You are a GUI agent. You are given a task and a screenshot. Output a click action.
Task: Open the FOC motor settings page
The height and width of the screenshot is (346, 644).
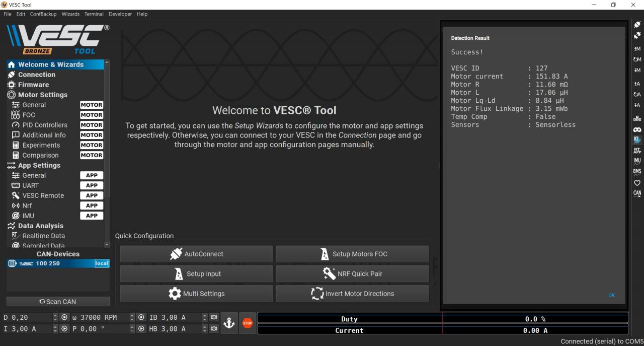55,115
